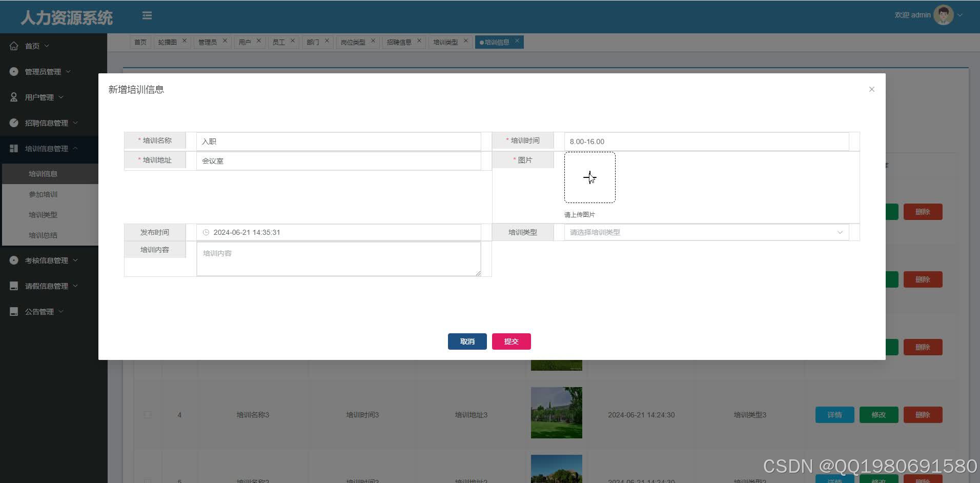Click the 请假信息管理 sidebar icon

point(14,286)
